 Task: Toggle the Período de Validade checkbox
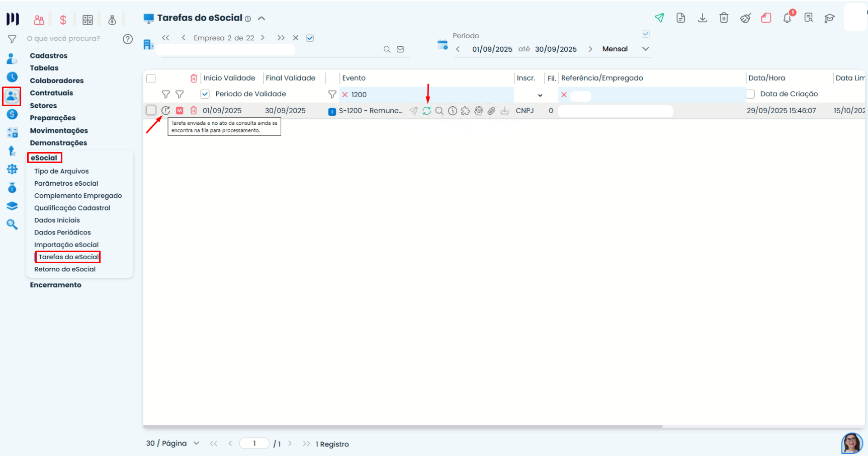click(x=205, y=94)
